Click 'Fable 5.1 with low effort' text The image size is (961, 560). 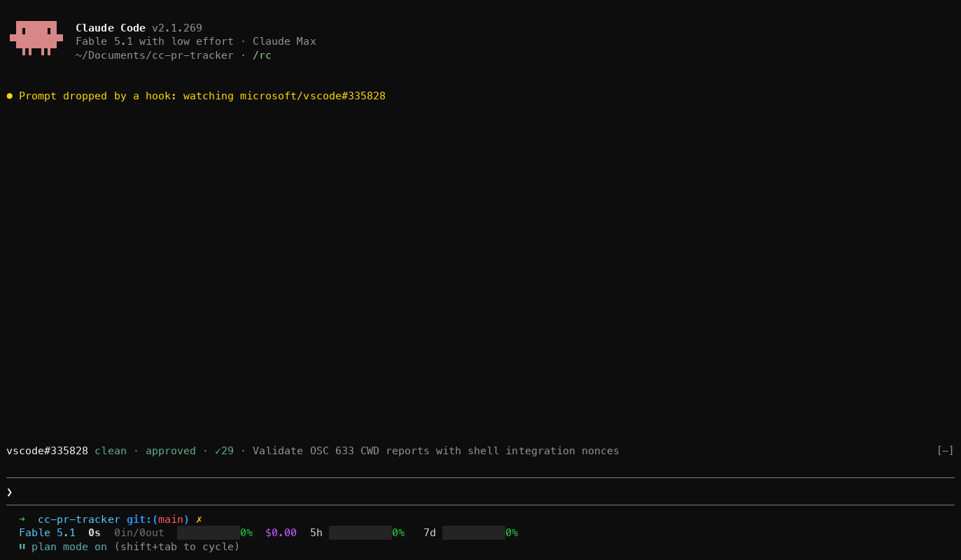155,41
